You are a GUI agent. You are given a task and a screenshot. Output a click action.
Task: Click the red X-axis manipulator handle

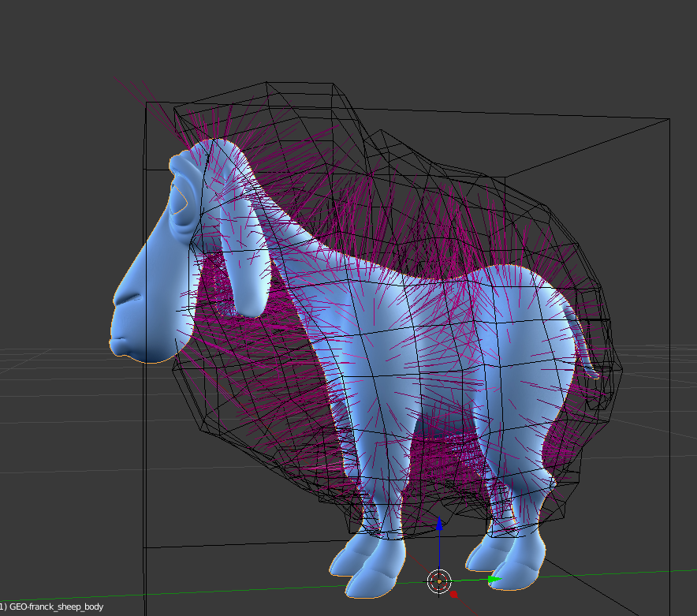pos(453,594)
